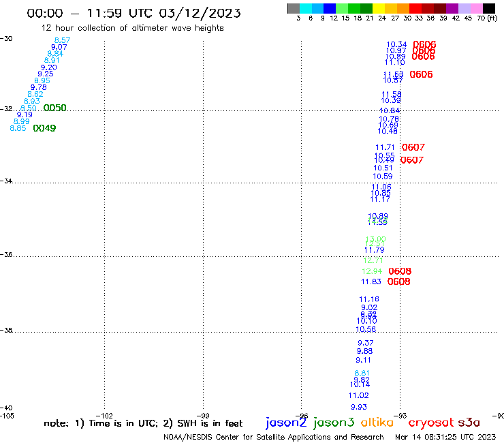Screen dimensions: 504x443
Task: Click the wave height value 9.78
Action: click(x=39, y=87)
